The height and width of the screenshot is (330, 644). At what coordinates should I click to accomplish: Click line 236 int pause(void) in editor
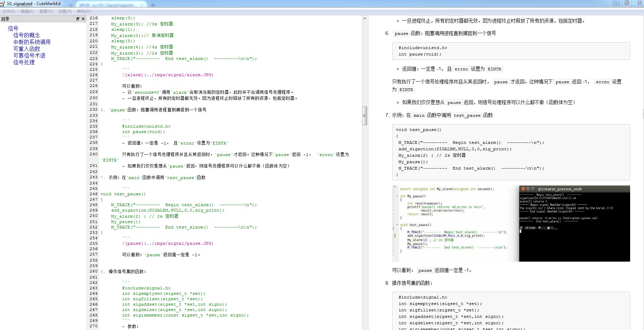coord(144,132)
